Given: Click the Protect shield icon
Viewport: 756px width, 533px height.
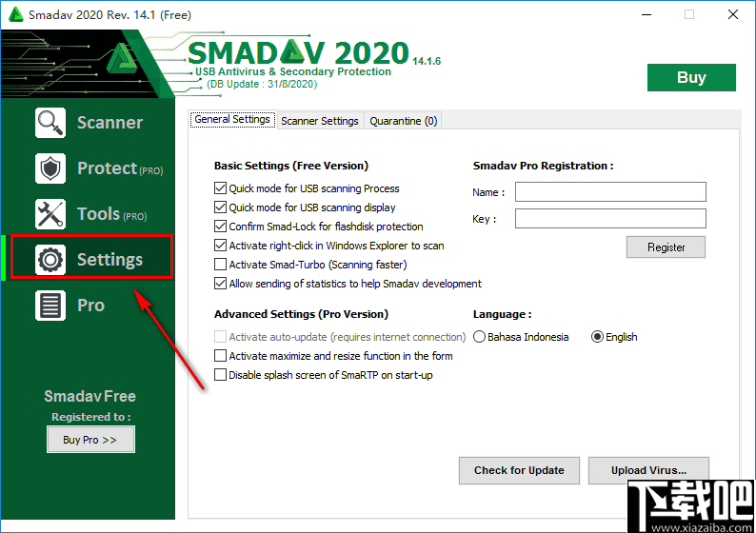Looking at the screenshot, I should click(50, 168).
